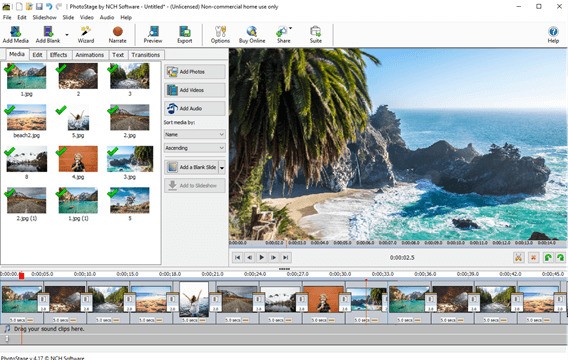Open the NCH Suite toolbar icon
568x360 pixels.
click(316, 35)
